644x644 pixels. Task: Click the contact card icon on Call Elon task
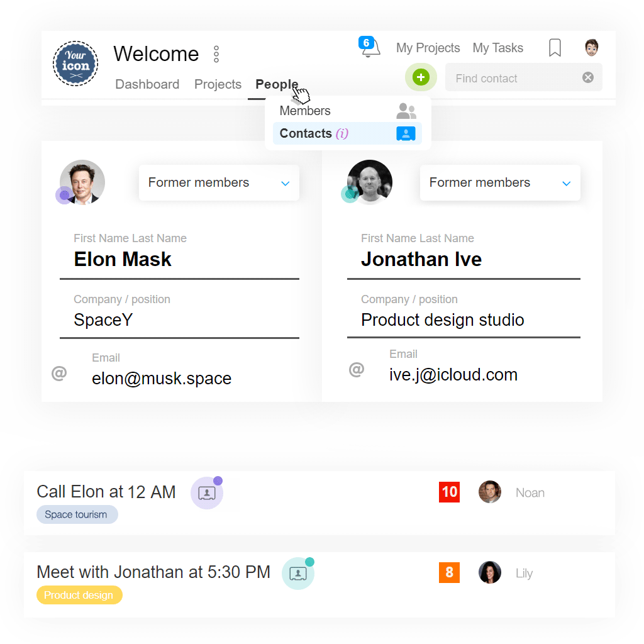[x=206, y=493]
